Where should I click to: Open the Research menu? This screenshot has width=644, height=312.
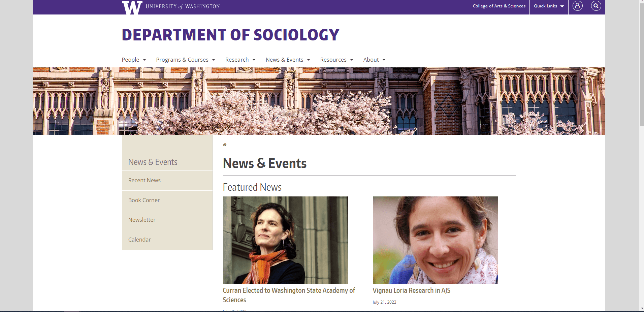click(x=240, y=60)
